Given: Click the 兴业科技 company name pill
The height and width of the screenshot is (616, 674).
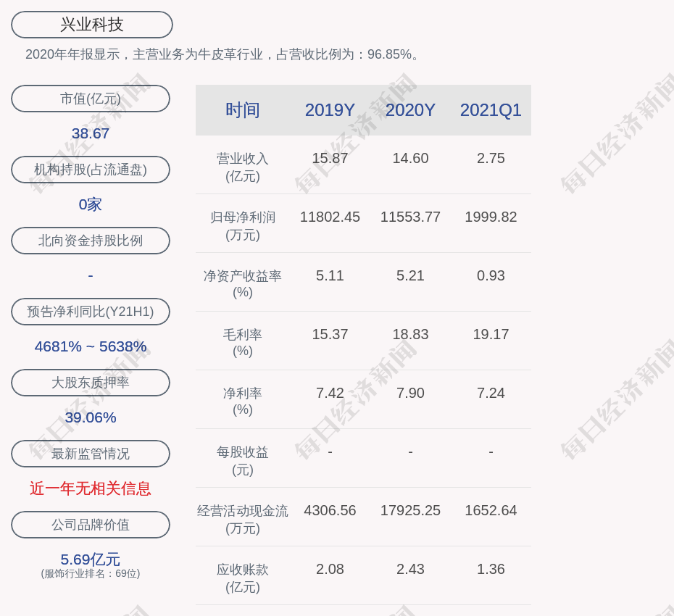Looking at the screenshot, I should tap(92, 25).
